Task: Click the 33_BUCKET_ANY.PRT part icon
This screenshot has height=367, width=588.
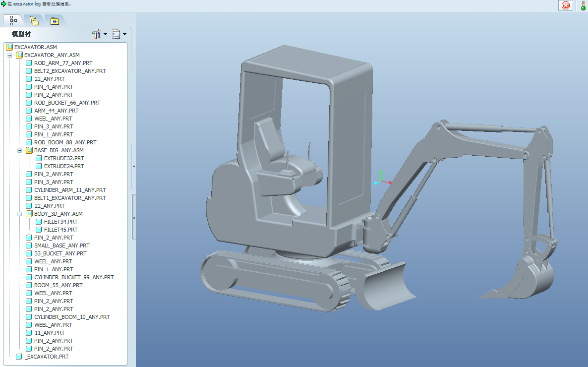Action: click(x=29, y=253)
